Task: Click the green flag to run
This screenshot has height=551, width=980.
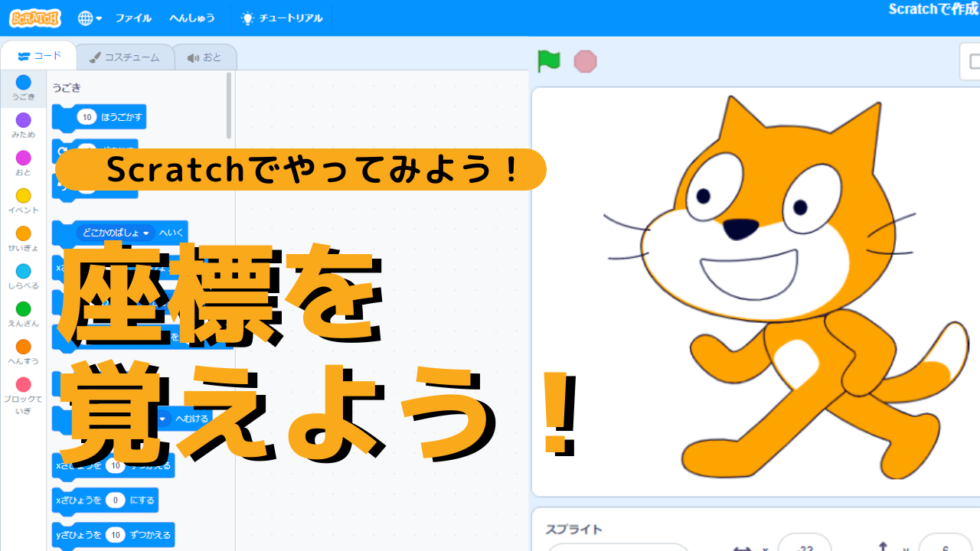Action: [x=548, y=61]
